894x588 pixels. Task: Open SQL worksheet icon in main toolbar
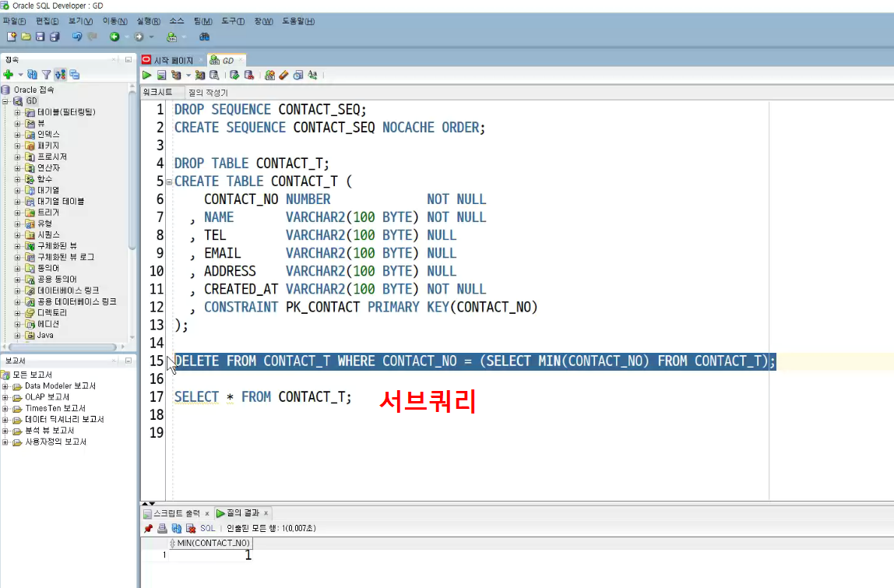[x=171, y=37]
